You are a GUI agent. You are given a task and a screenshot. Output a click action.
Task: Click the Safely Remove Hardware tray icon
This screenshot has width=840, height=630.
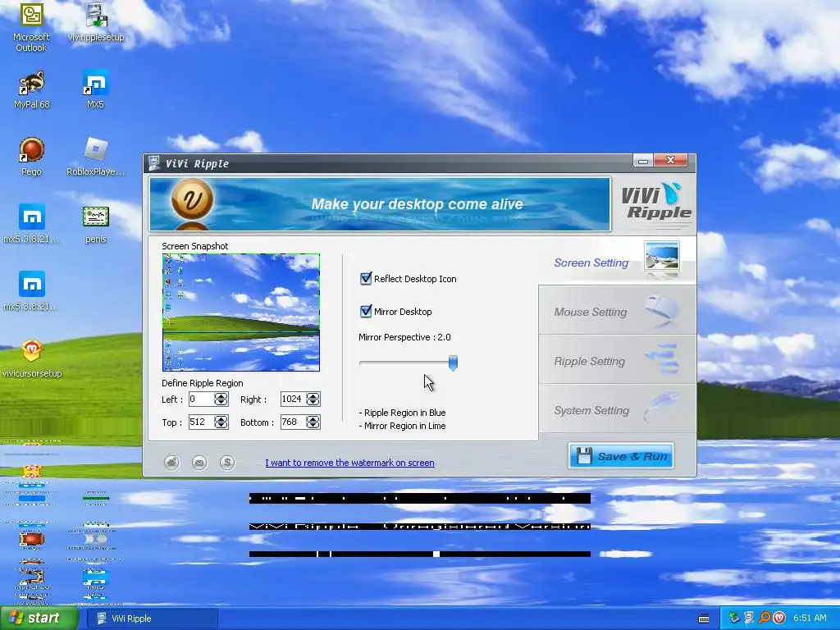click(x=734, y=618)
